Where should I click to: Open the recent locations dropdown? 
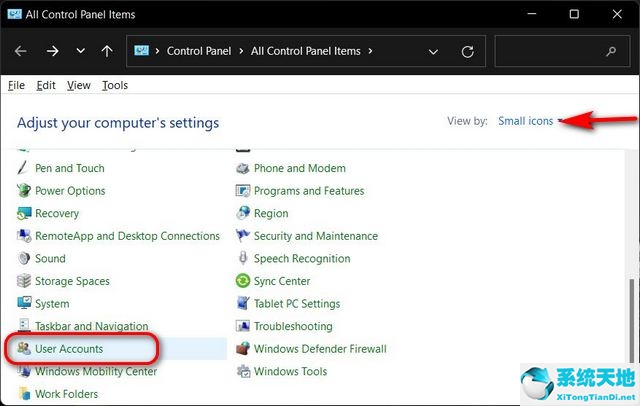pos(81,51)
